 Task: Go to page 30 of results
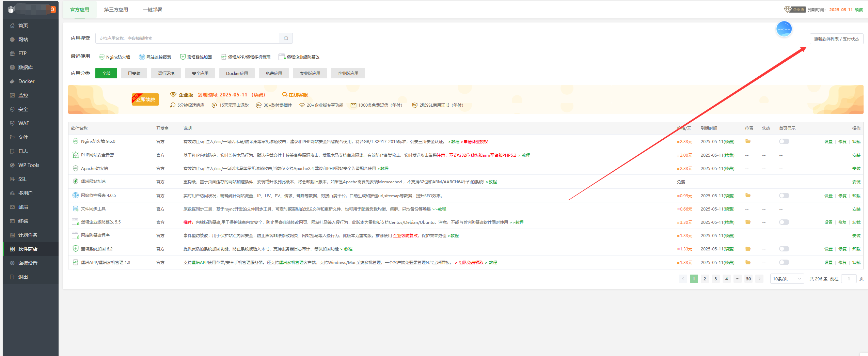coord(748,279)
